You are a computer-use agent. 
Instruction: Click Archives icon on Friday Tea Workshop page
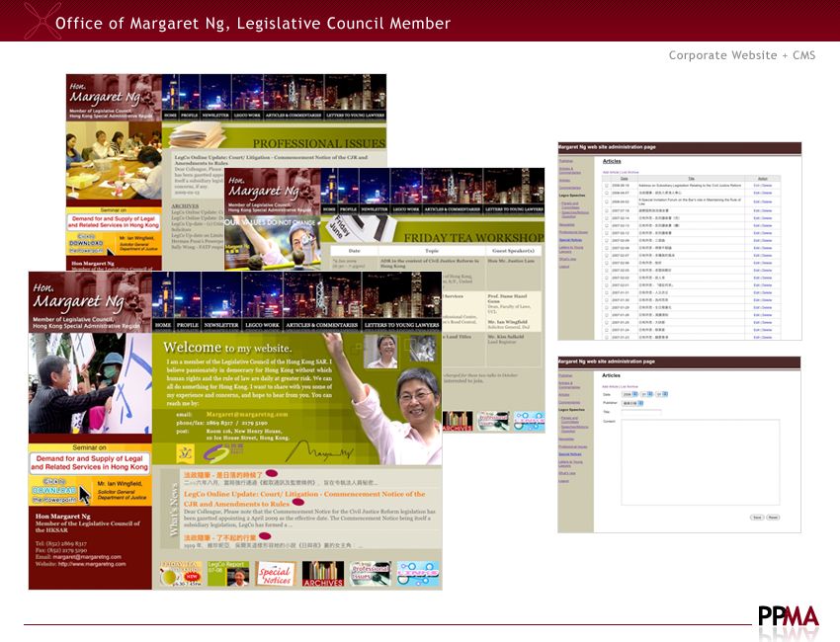coord(458,422)
